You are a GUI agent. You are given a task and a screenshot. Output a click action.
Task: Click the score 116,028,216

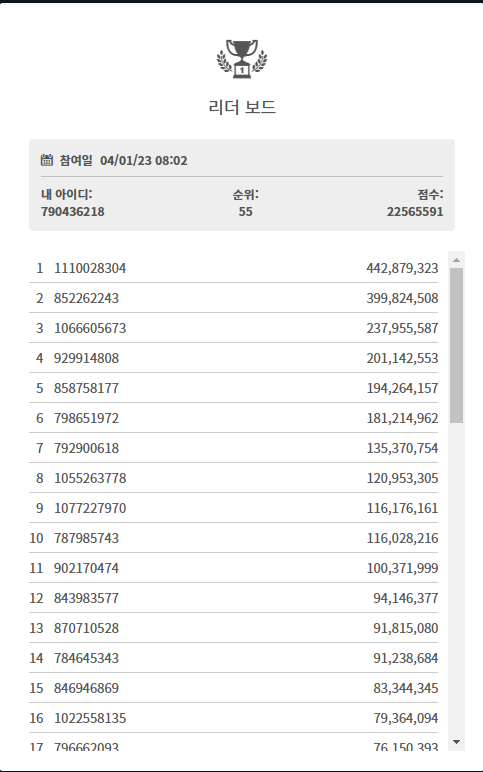coord(402,539)
